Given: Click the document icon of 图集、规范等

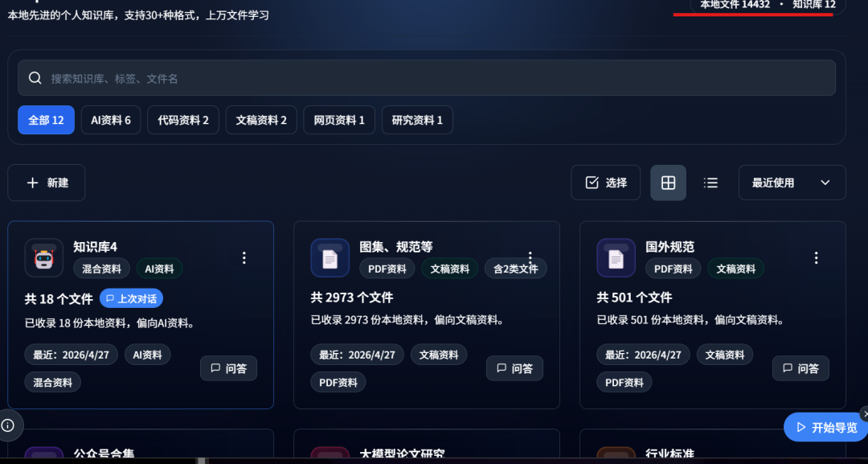Looking at the screenshot, I should 330,257.
